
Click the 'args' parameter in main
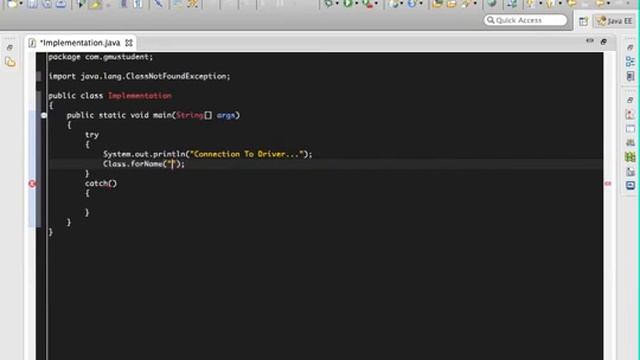[x=226, y=116]
